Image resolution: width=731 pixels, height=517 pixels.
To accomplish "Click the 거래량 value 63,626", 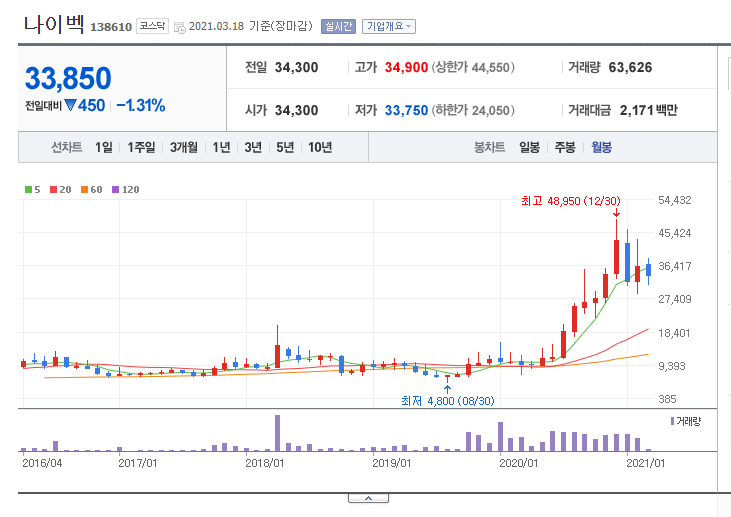I will 630,68.
